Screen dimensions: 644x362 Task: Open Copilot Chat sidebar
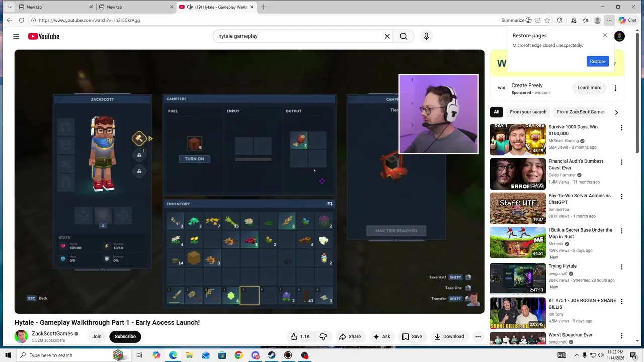click(628, 20)
